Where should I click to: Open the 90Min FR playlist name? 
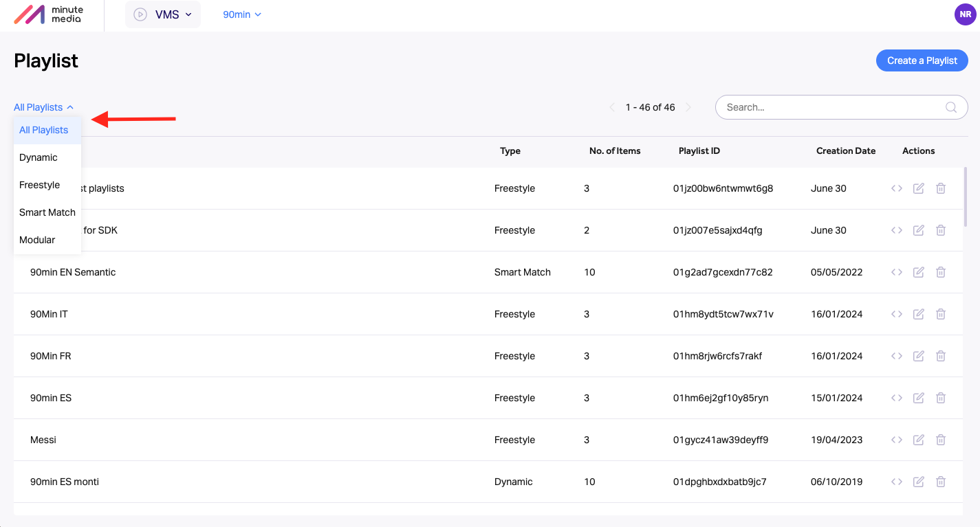pos(51,356)
